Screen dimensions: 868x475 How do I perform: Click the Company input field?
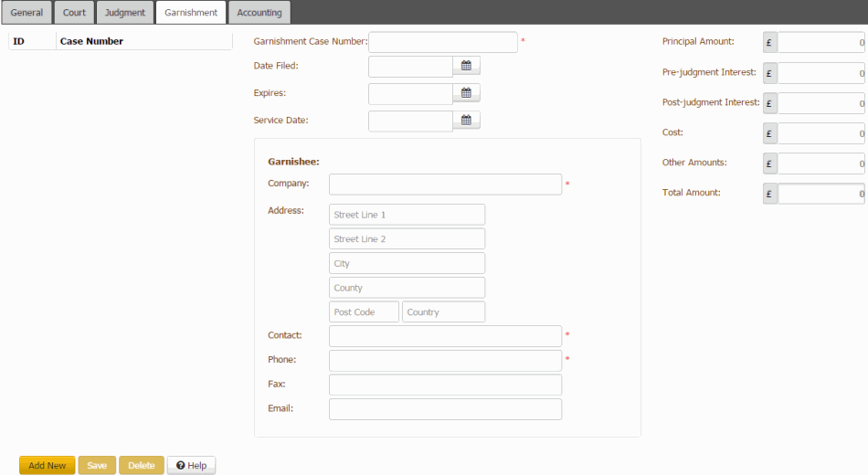click(445, 185)
